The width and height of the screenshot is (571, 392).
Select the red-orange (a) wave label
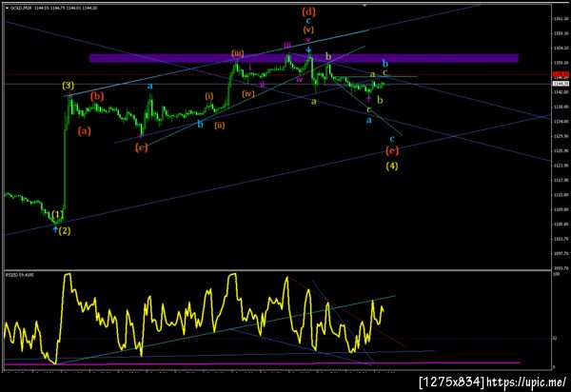coord(84,131)
